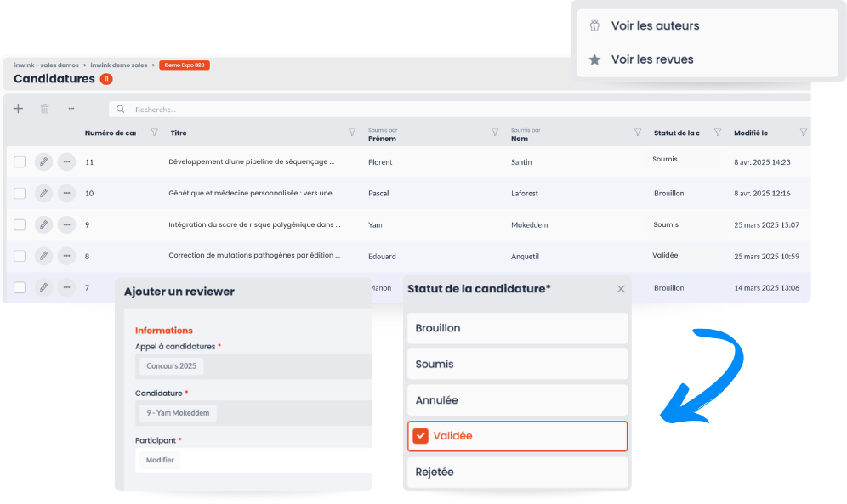Close the Statut de la candidature panel
847x504 pixels.
(621, 289)
